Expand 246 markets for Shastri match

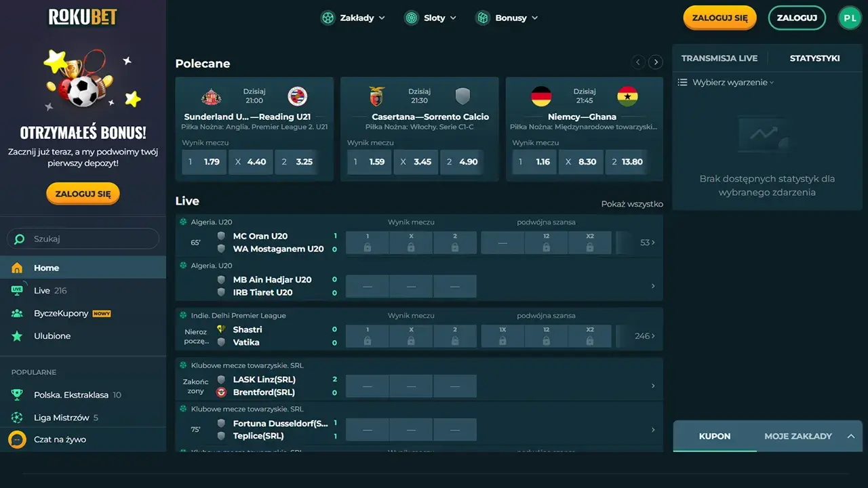point(645,336)
